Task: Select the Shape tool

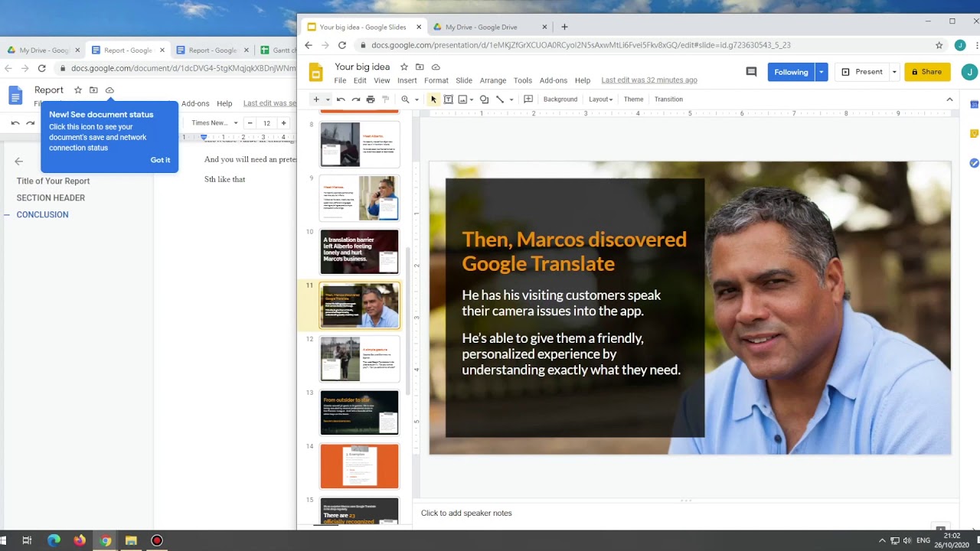Action: pyautogui.click(x=484, y=99)
